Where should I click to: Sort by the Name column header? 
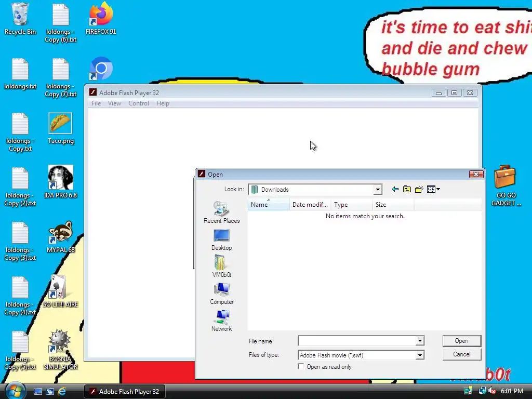point(269,205)
